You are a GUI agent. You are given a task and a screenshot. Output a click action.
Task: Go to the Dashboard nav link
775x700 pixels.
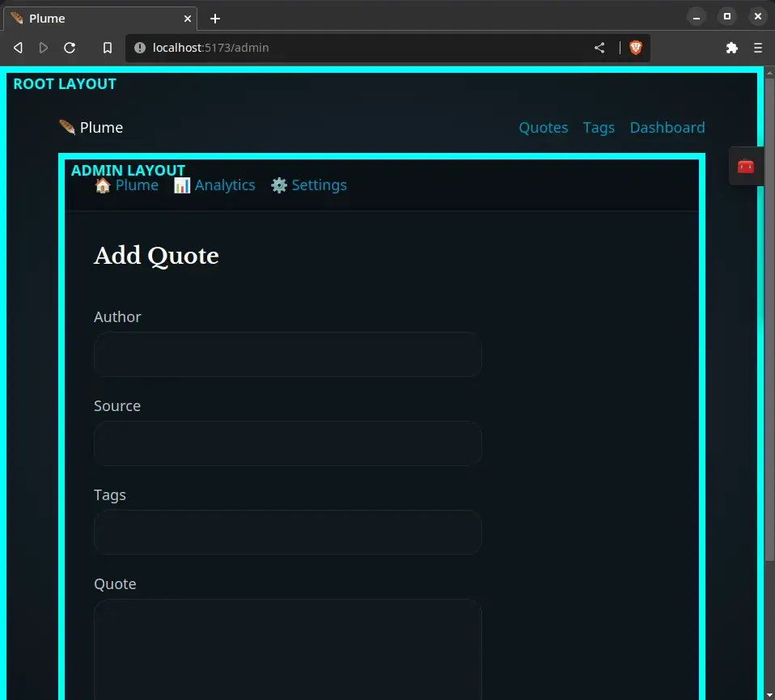click(x=667, y=128)
